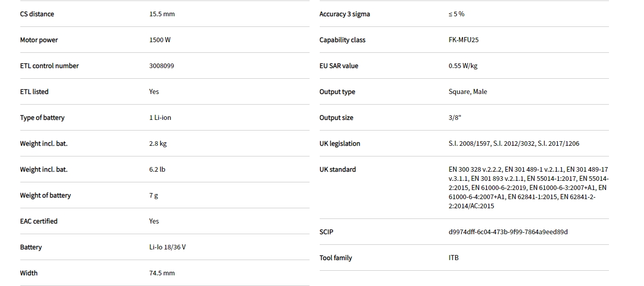644x286 pixels.
Task: Select the EU SAR value 0.55 W/kg
Action: [x=463, y=66]
